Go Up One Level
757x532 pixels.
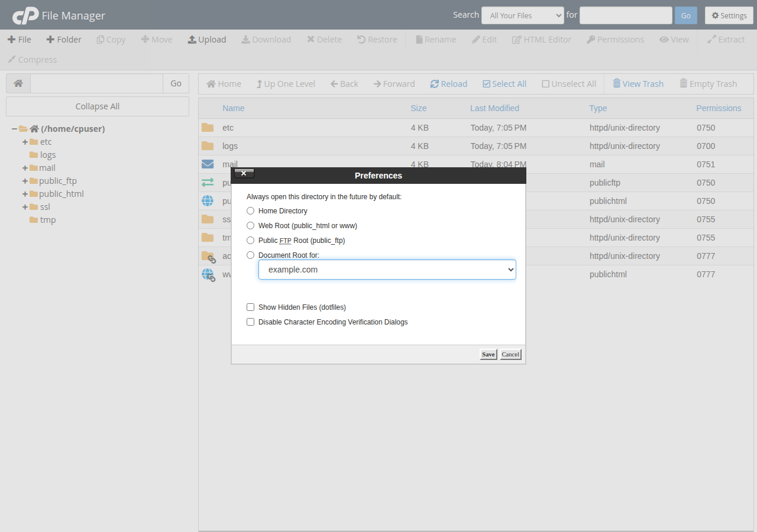coord(286,84)
